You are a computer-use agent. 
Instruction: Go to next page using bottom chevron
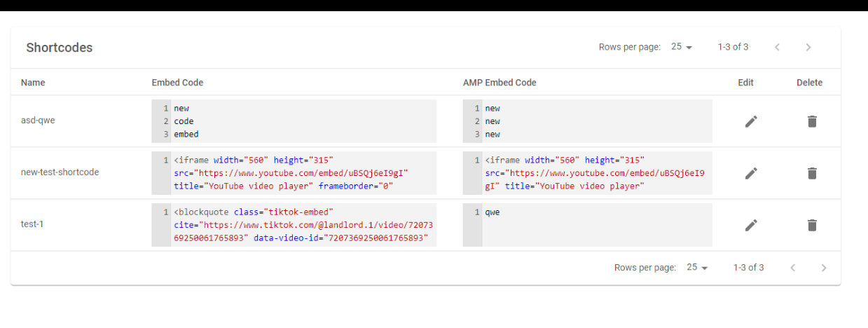(824, 268)
